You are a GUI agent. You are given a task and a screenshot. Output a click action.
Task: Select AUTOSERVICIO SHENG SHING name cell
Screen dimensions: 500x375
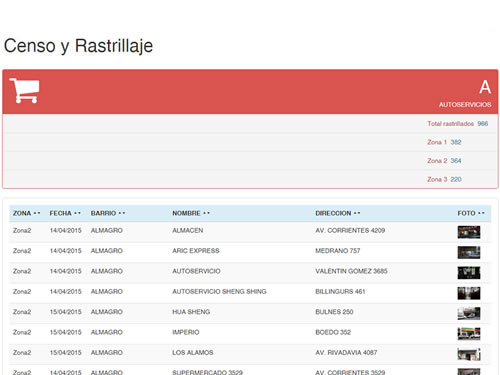219,291
